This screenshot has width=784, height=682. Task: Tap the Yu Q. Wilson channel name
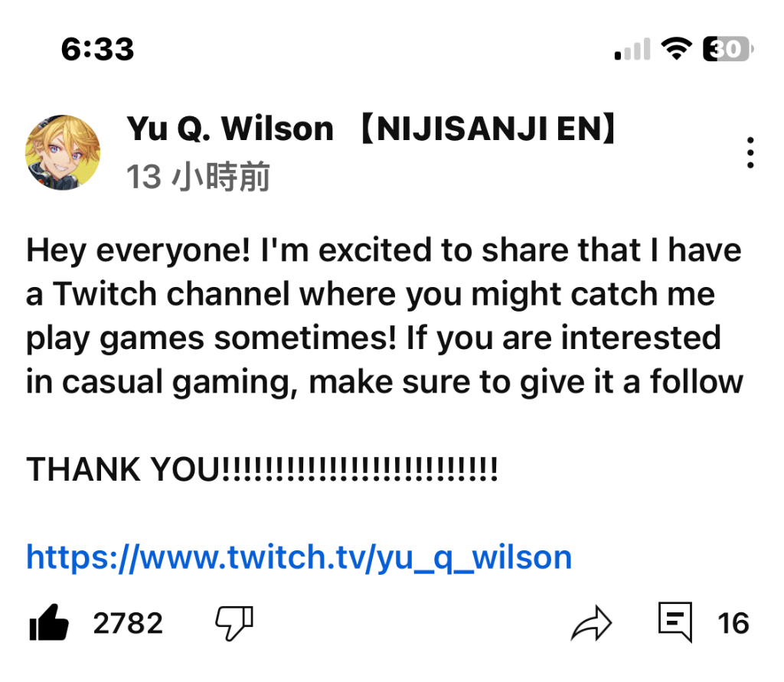230,129
